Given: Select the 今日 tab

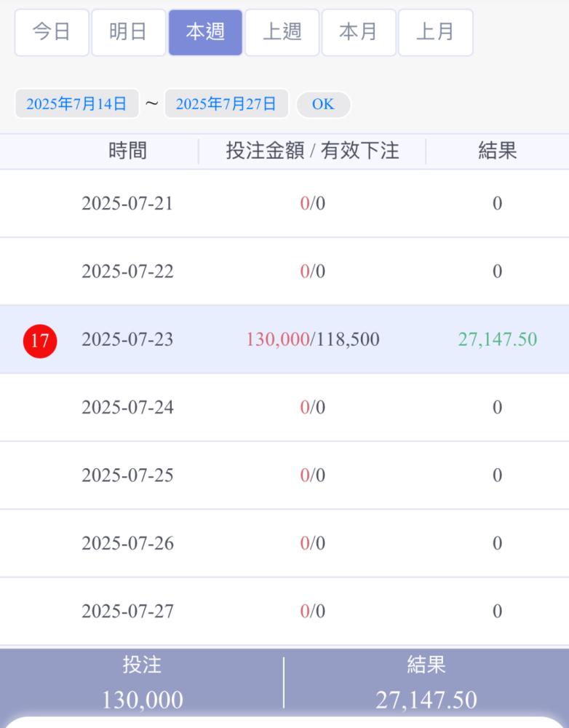Looking at the screenshot, I should (52, 33).
